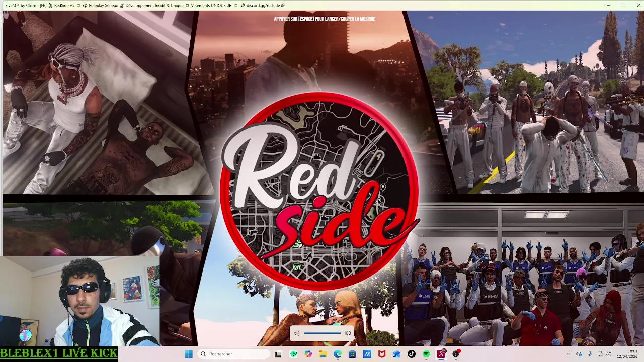Open the blue slashed-M app in taskbar
Image resolution: width=644 pixels, height=362 pixels.
[367, 354]
